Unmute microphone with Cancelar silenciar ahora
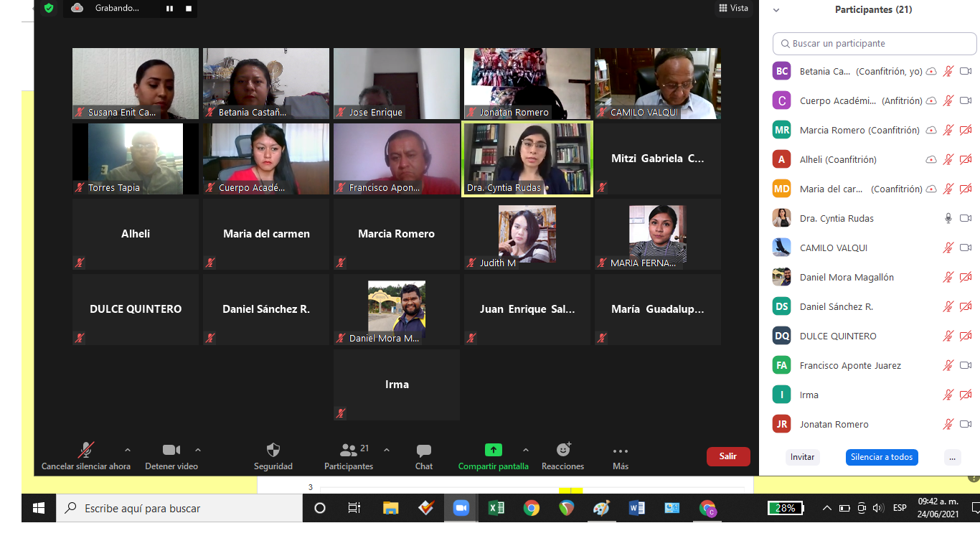The width and height of the screenshot is (980, 551). (x=86, y=451)
